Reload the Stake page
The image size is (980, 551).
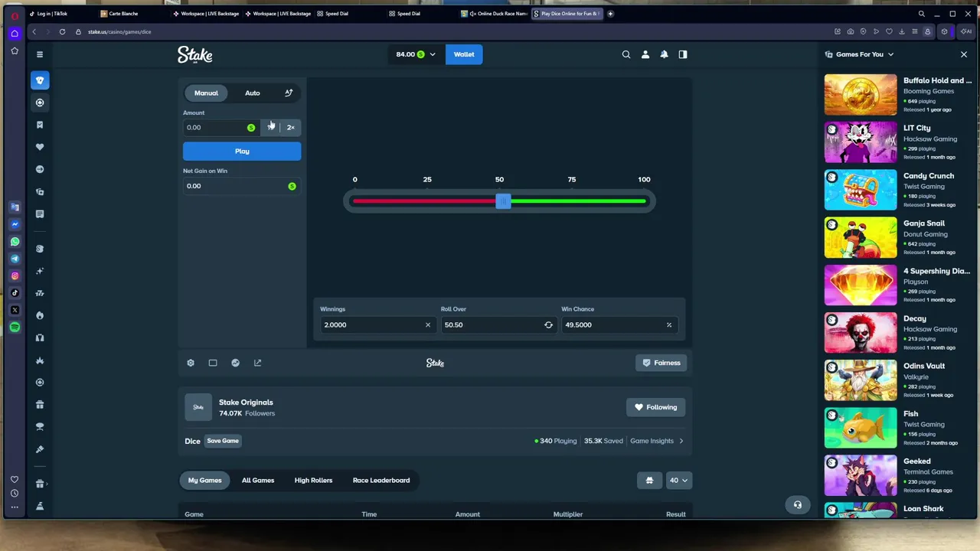(x=62, y=32)
